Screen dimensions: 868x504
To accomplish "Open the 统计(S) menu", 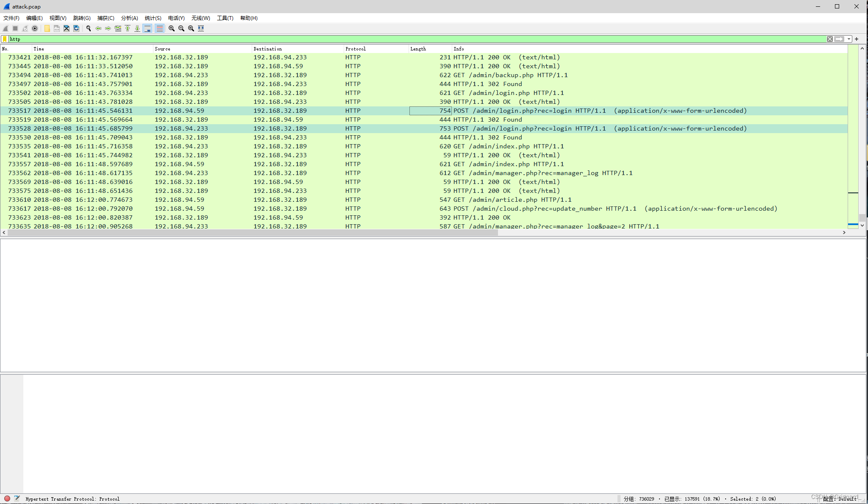I will (x=153, y=18).
